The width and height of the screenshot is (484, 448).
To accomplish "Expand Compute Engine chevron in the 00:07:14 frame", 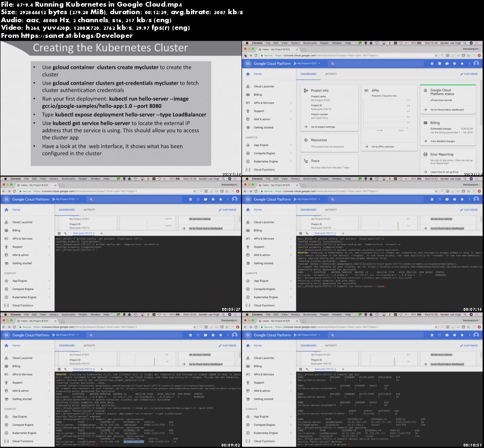I will click(291, 289).
